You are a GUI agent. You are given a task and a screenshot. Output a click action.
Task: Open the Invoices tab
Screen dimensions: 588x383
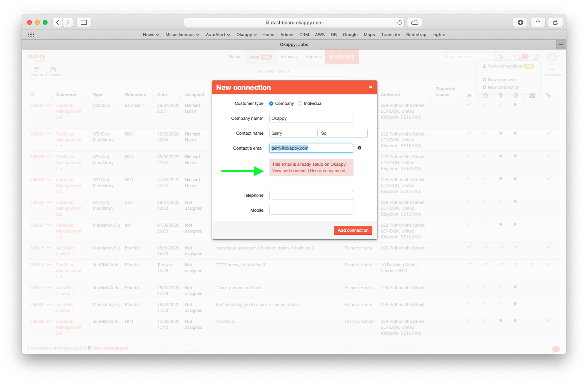coord(288,57)
